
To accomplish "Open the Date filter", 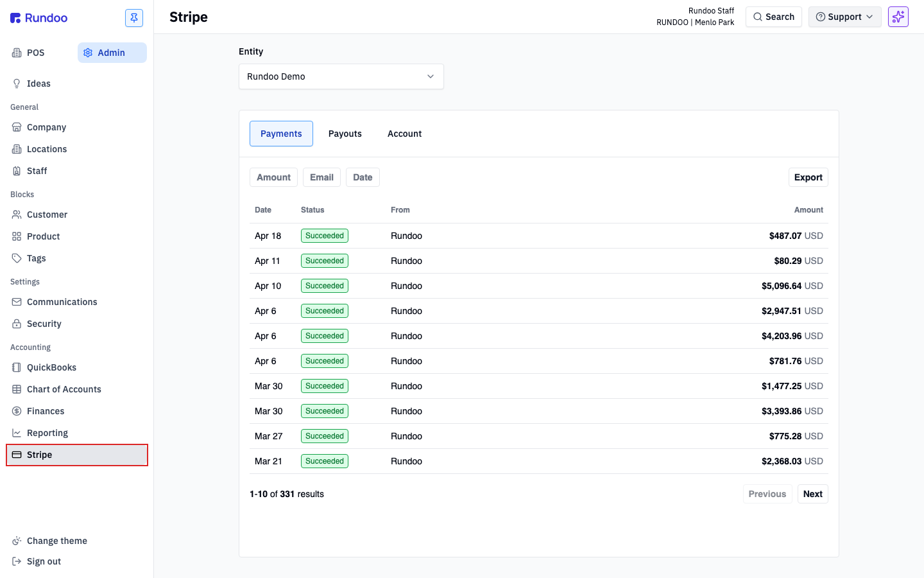I will [363, 177].
